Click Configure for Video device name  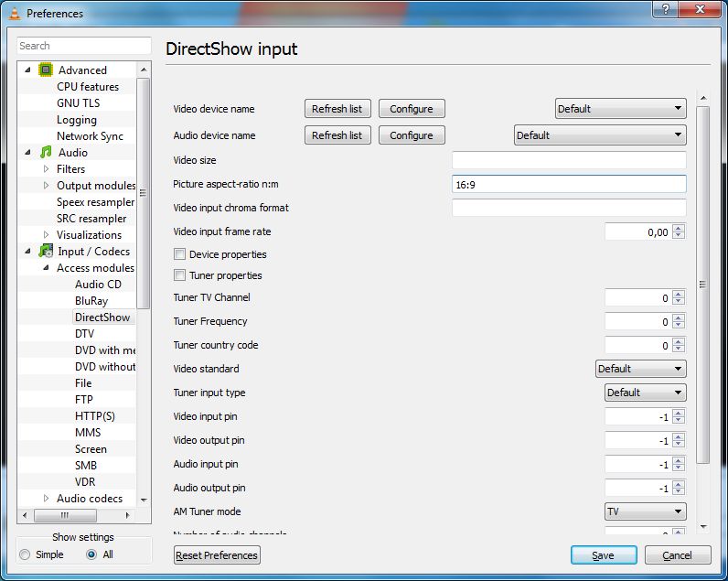(412, 109)
